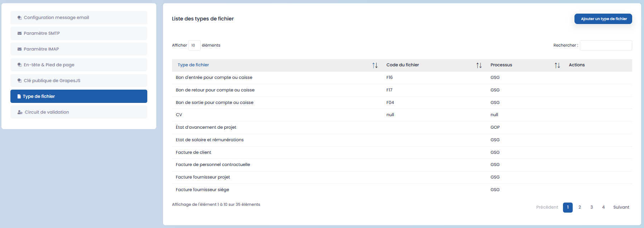Screen dimensions: 644x228
Task: Click the F16 file code link
Action: (x=390, y=77)
